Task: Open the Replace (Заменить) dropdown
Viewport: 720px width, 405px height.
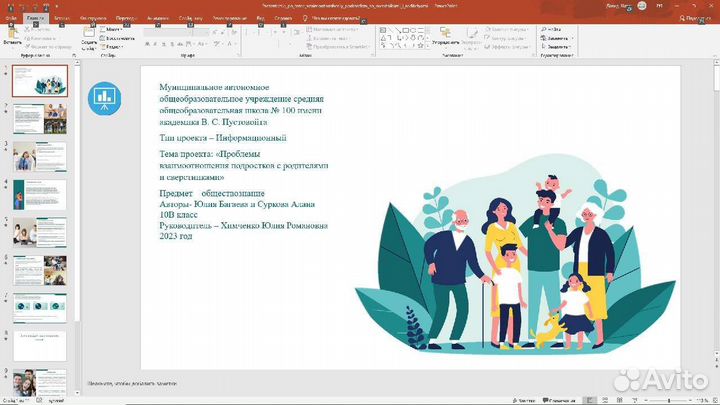Action: (556, 38)
